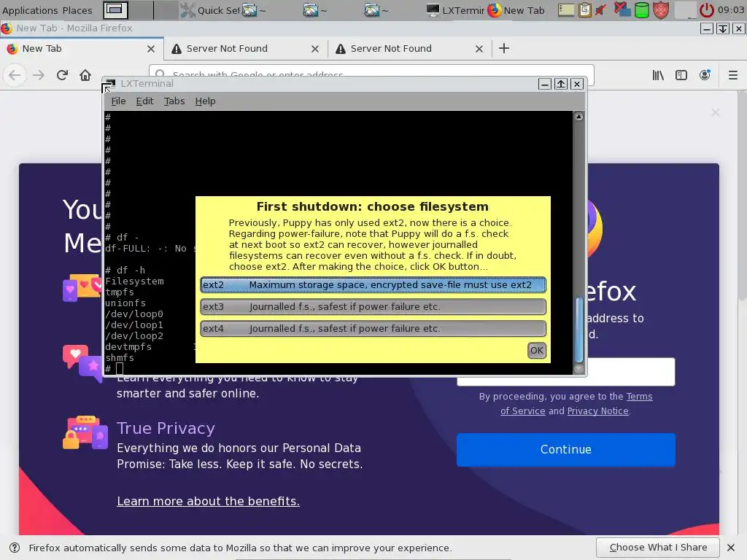Open LXTerminal Edit menu
The width and height of the screenshot is (747, 560).
(x=145, y=101)
